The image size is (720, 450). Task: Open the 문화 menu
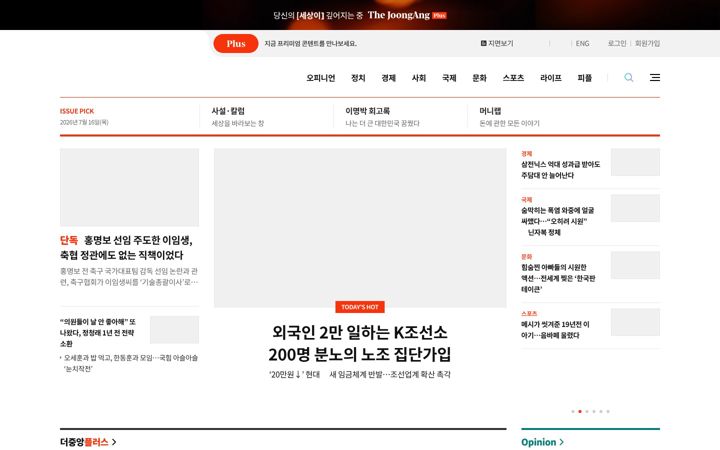479,78
